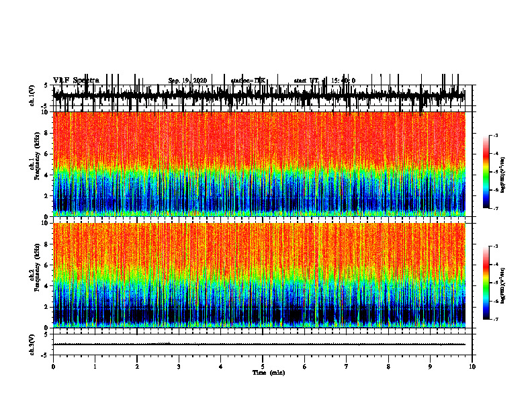The height and width of the screenshot is (411, 532).
Task: Click the '8' kHz tick of ch.2 spectrogram
Action: point(47,244)
